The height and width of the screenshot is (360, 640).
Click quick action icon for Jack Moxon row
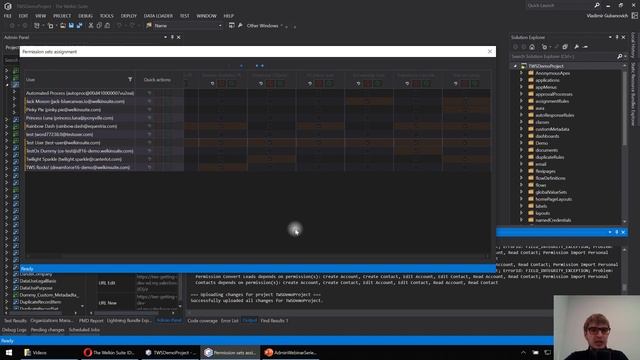coord(149,101)
